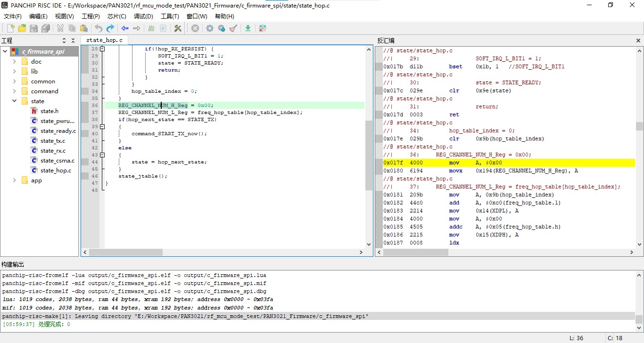Click the green Download to chip icon

click(x=248, y=28)
